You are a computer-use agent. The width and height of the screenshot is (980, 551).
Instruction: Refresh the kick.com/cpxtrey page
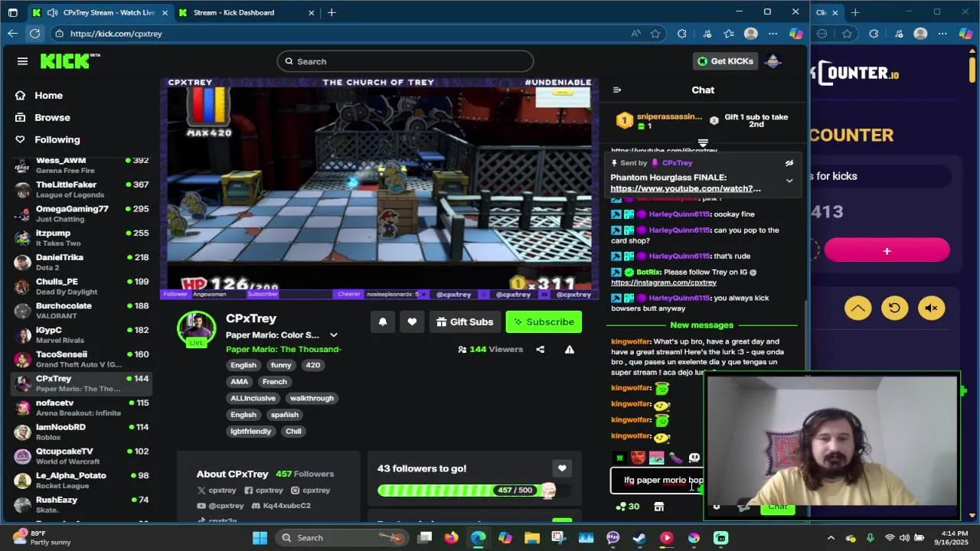point(34,34)
